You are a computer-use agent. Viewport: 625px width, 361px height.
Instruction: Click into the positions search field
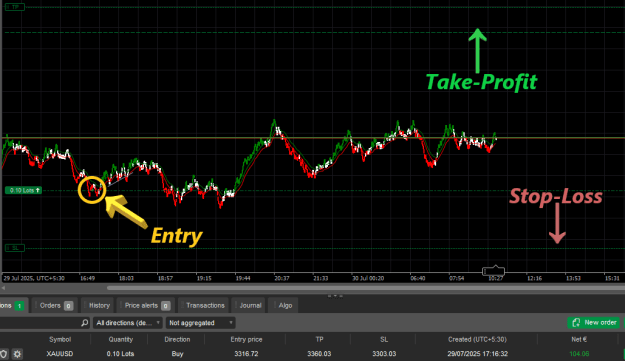40,323
